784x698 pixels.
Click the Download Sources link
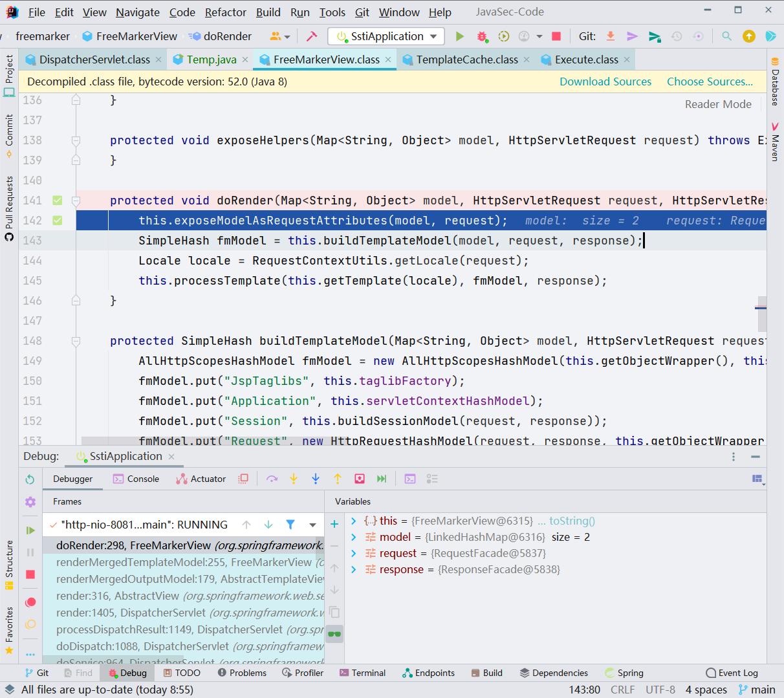pyautogui.click(x=605, y=82)
